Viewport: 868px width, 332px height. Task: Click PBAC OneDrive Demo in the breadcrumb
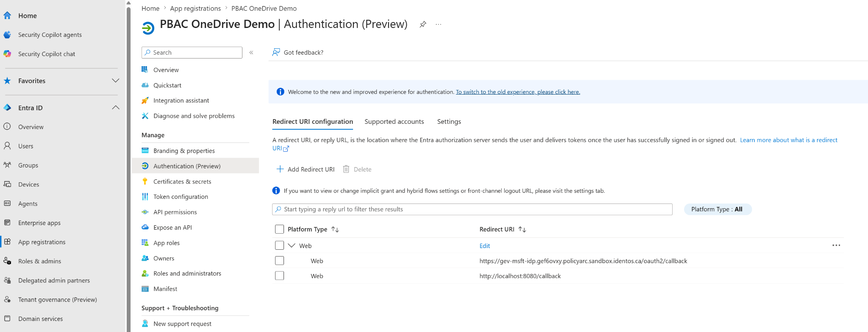pos(264,8)
